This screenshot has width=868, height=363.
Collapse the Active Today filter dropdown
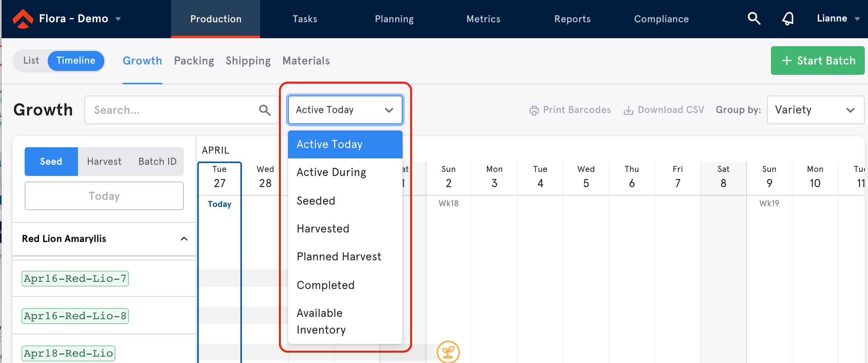[x=345, y=110]
